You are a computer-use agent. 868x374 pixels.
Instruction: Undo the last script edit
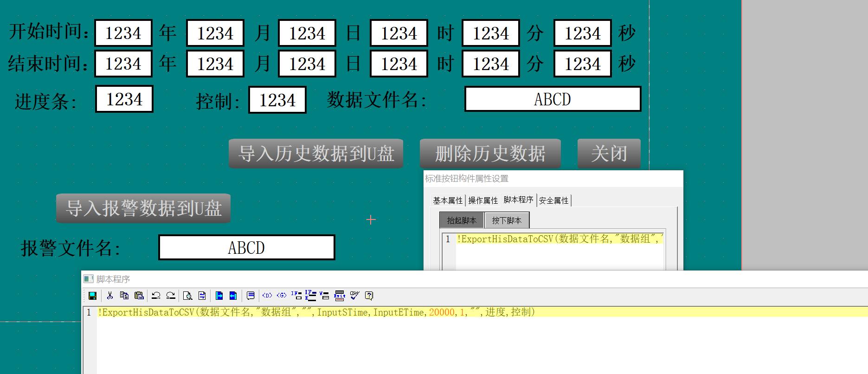point(156,295)
